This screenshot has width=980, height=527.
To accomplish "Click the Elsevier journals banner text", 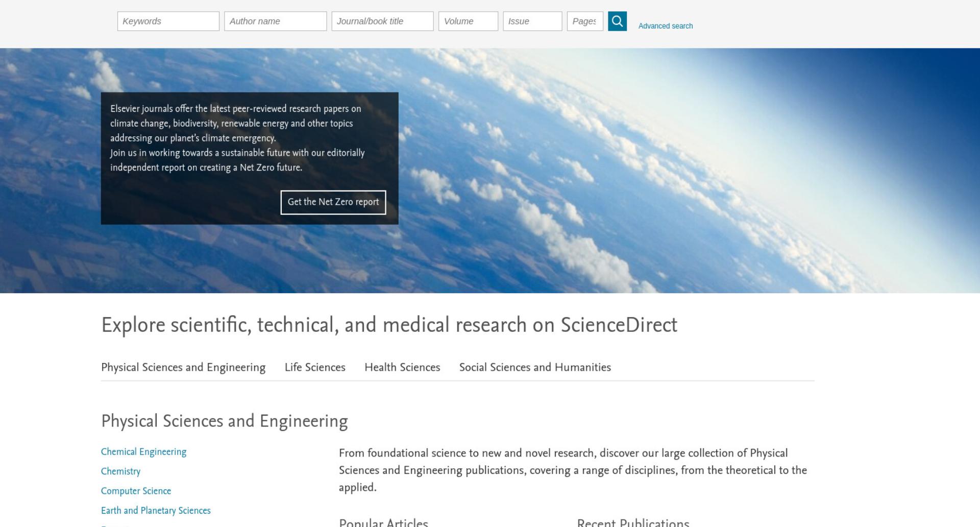I will (x=237, y=138).
